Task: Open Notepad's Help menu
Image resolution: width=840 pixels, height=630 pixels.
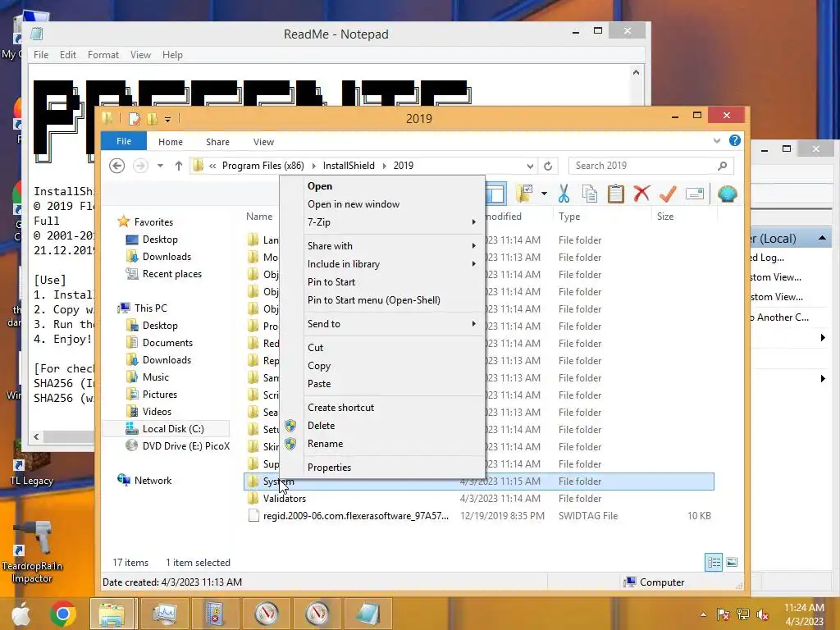Action: tap(172, 55)
